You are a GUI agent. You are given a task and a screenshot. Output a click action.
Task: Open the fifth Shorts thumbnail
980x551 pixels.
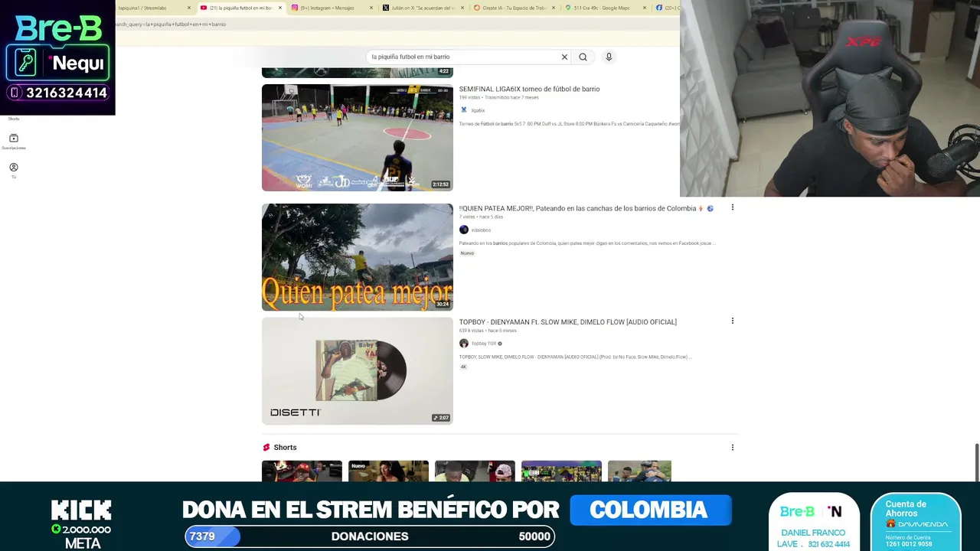coord(639,471)
